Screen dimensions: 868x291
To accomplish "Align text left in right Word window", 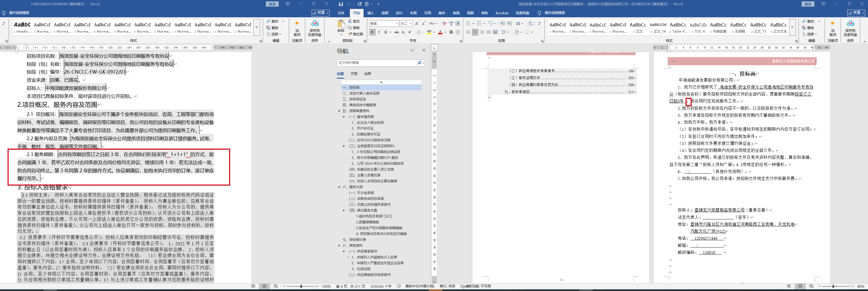I will tap(468, 32).
